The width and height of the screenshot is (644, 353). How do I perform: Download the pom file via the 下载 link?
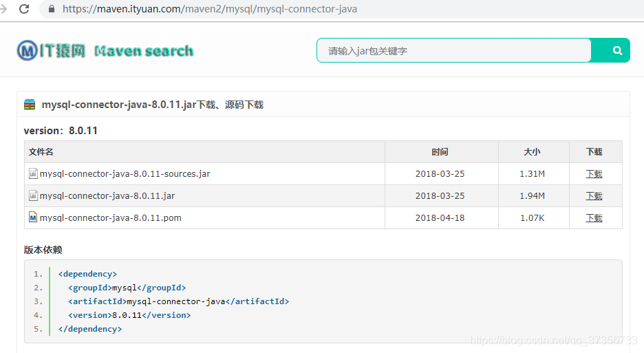point(594,218)
